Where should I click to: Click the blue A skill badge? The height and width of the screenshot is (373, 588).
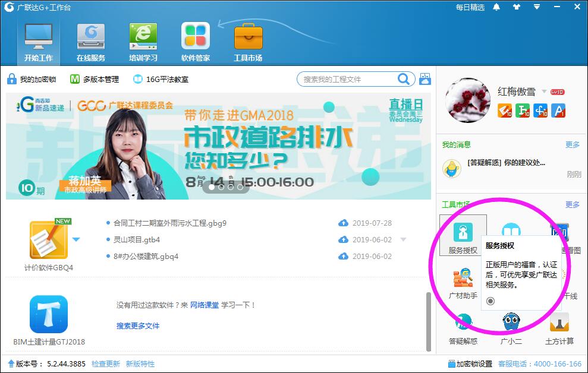(558, 110)
